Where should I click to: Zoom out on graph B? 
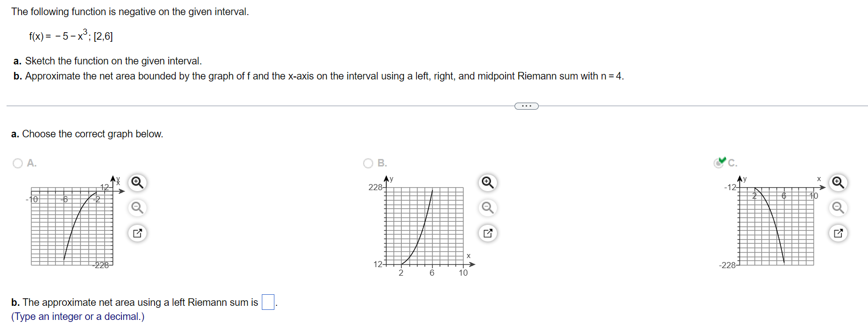487,208
